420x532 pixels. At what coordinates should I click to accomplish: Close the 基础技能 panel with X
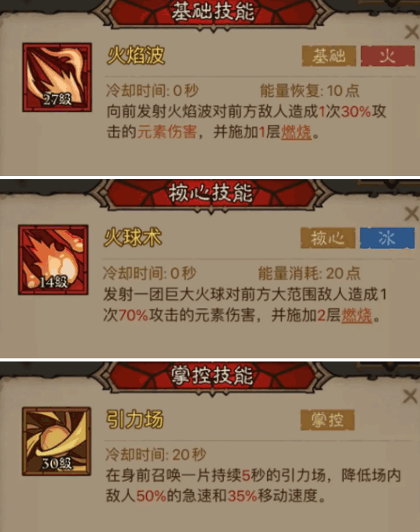click(412, 32)
